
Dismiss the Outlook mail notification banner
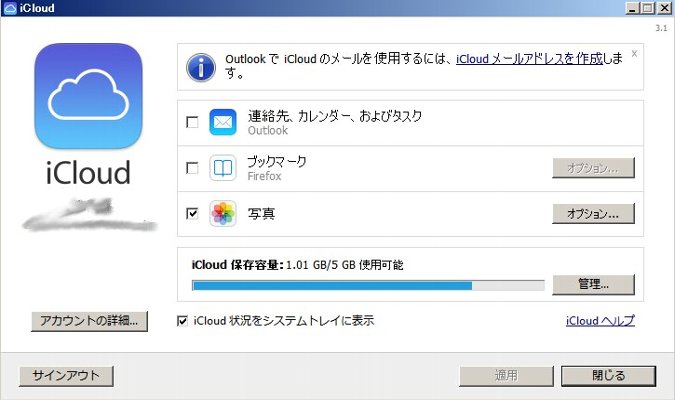click(634, 54)
